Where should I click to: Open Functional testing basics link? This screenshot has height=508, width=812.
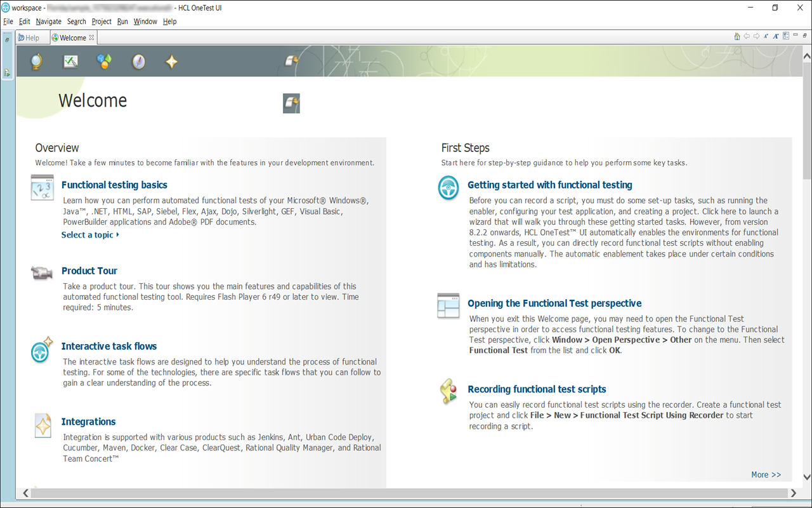(114, 185)
